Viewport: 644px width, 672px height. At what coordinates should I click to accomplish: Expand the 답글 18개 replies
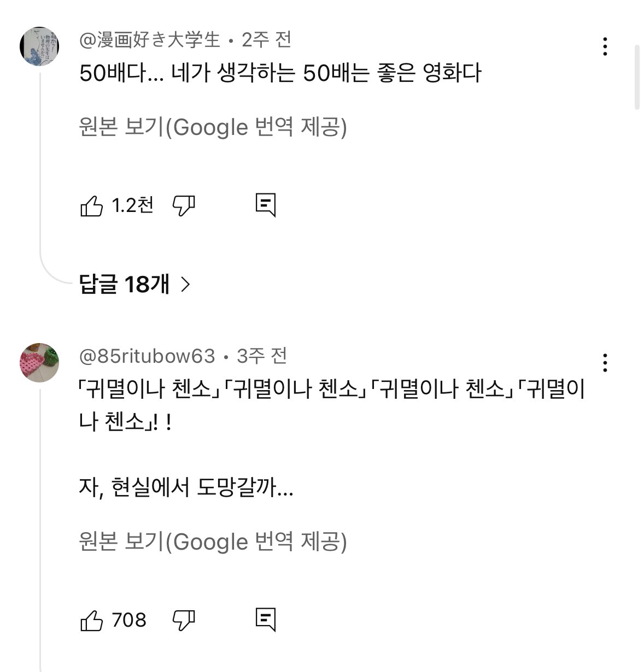coord(125,284)
